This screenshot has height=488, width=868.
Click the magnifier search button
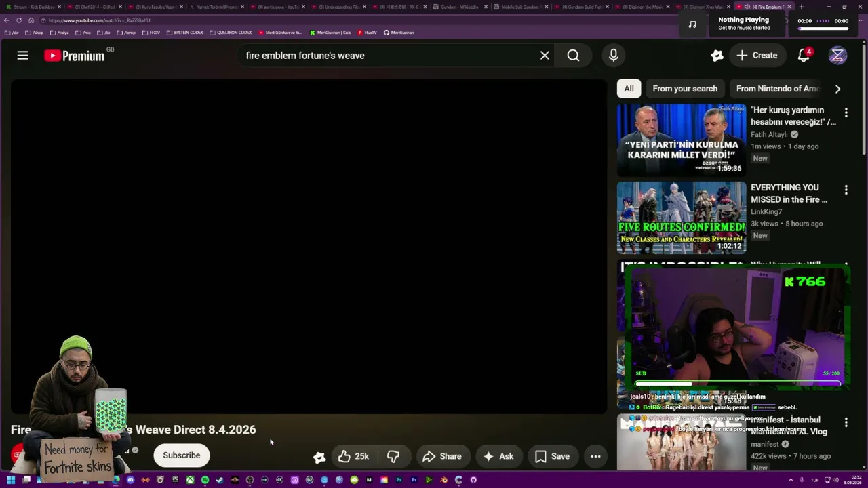click(x=573, y=56)
